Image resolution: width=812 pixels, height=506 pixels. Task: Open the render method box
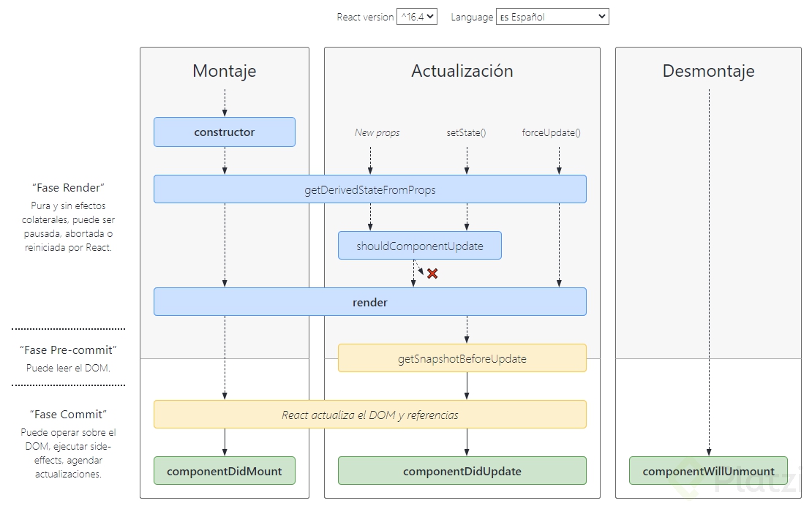(x=369, y=302)
